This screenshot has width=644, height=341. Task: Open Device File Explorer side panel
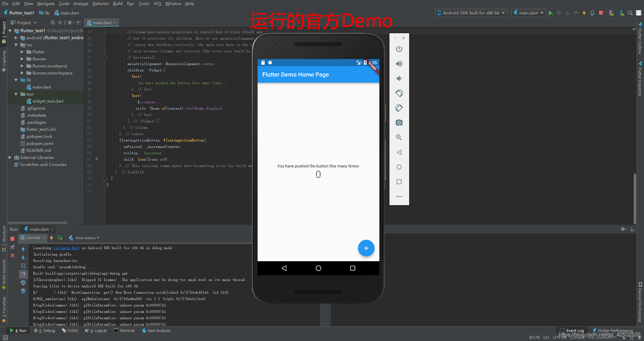click(x=640, y=302)
